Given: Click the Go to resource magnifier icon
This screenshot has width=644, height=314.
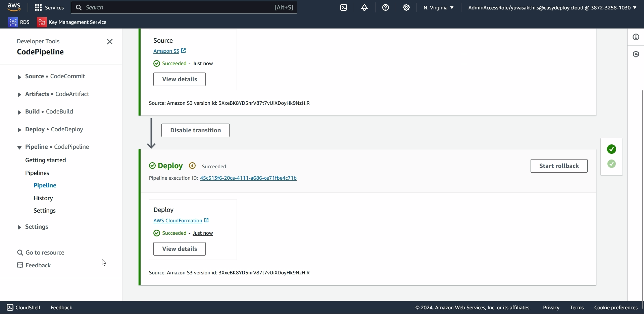Looking at the screenshot, I should [x=20, y=253].
